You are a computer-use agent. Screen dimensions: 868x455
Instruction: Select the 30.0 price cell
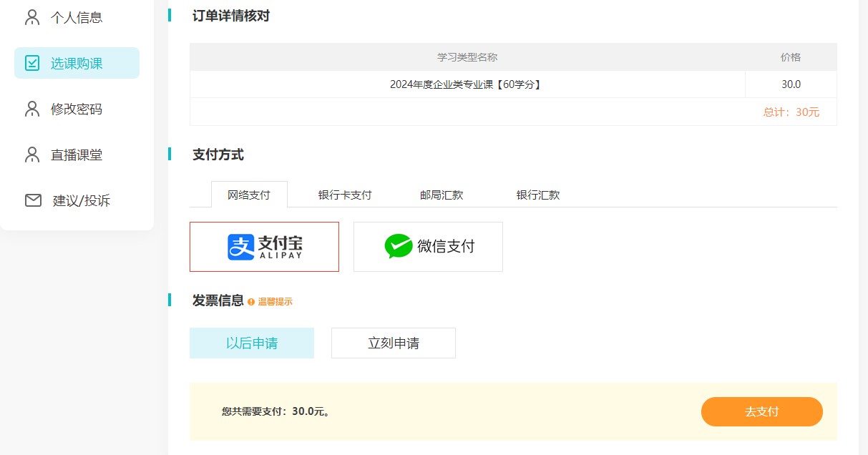(790, 84)
